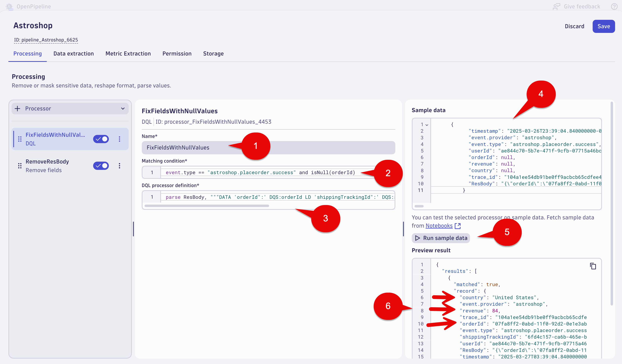622x364 pixels.
Task: Select the RemoveResBody processor entry
Action: (x=70, y=166)
